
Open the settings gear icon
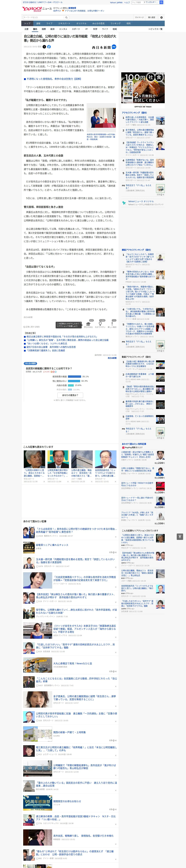(x=161, y=17)
